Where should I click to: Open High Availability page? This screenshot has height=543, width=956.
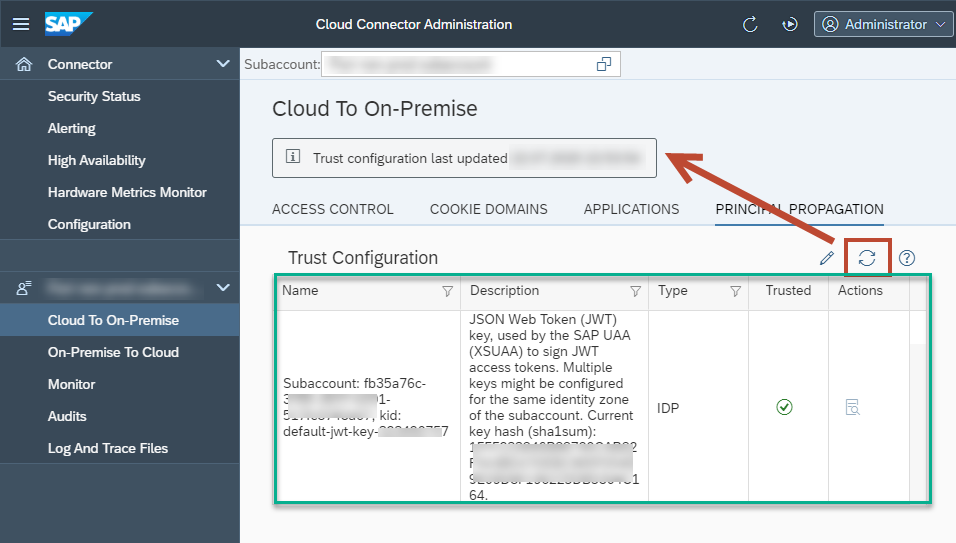tap(96, 160)
